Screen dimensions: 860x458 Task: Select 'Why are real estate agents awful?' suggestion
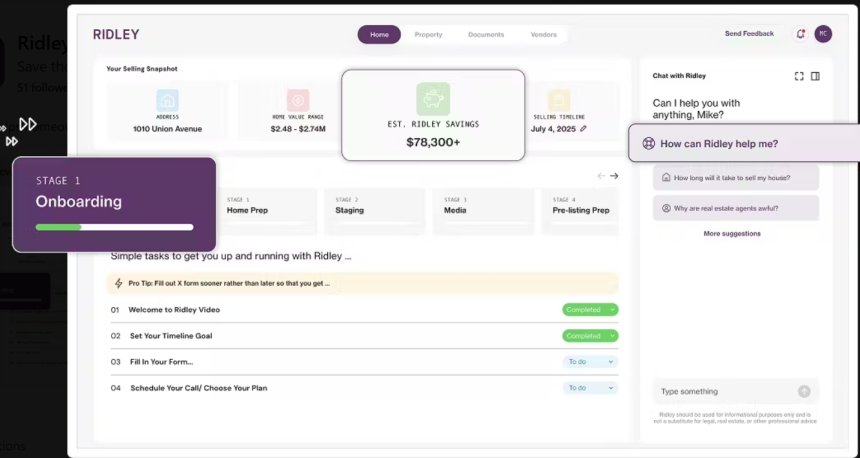pos(735,208)
